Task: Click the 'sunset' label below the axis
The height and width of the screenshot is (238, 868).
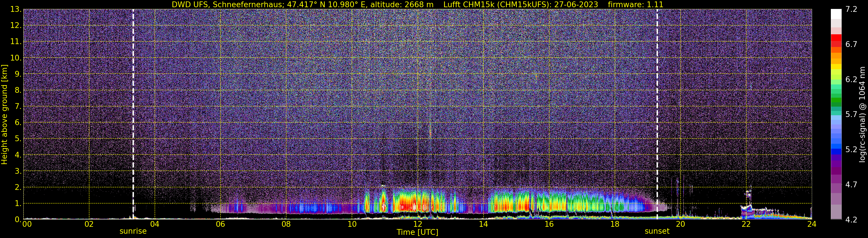Action: click(657, 231)
